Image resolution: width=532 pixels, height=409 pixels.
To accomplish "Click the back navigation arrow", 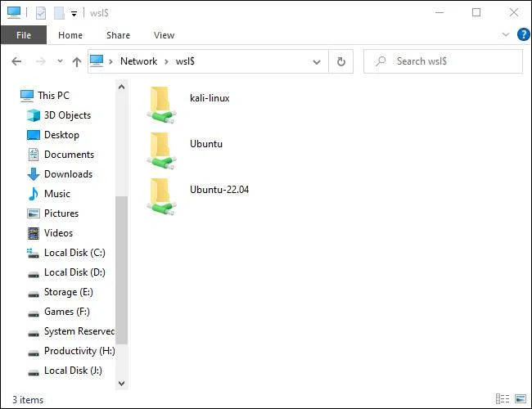I will coord(16,61).
